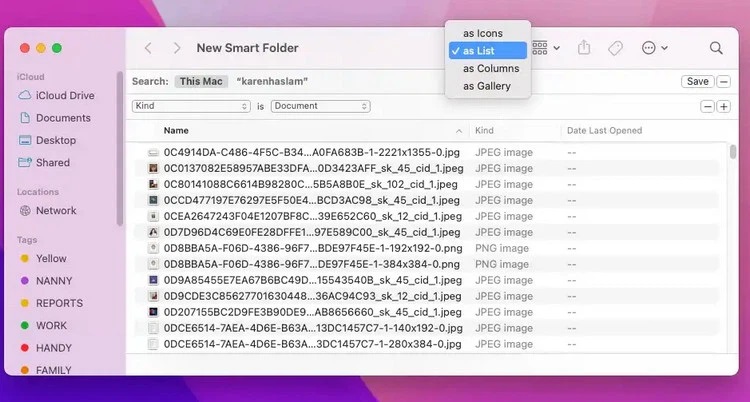Switch search scope to "karenhaslam"
This screenshot has height=402, width=750.
[272, 81]
